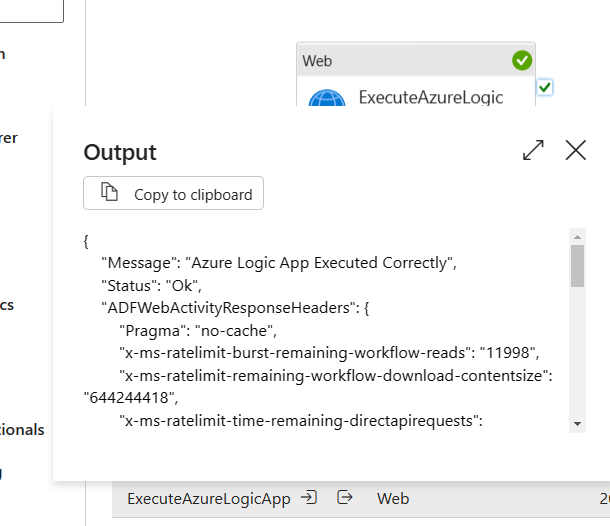
Task: Expand the Output panel to full screen
Action: pyautogui.click(x=533, y=150)
